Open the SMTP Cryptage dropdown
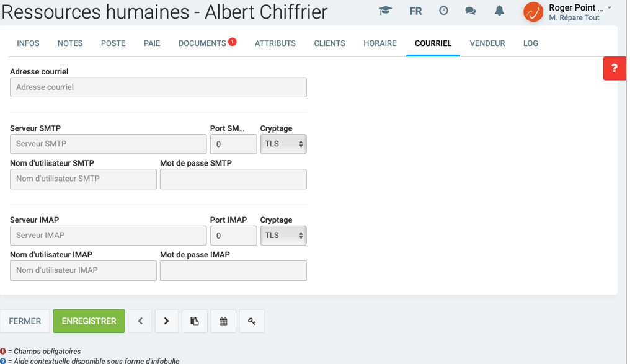 pos(283,144)
